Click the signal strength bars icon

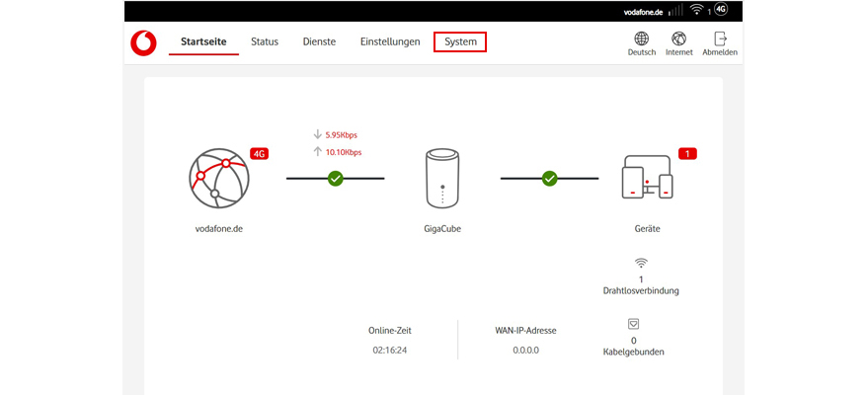point(675,11)
